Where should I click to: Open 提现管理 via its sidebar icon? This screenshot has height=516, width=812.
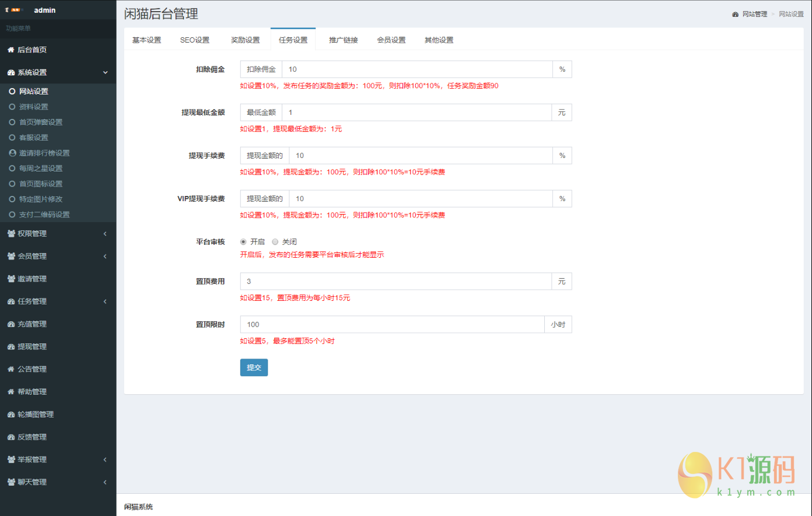point(11,347)
